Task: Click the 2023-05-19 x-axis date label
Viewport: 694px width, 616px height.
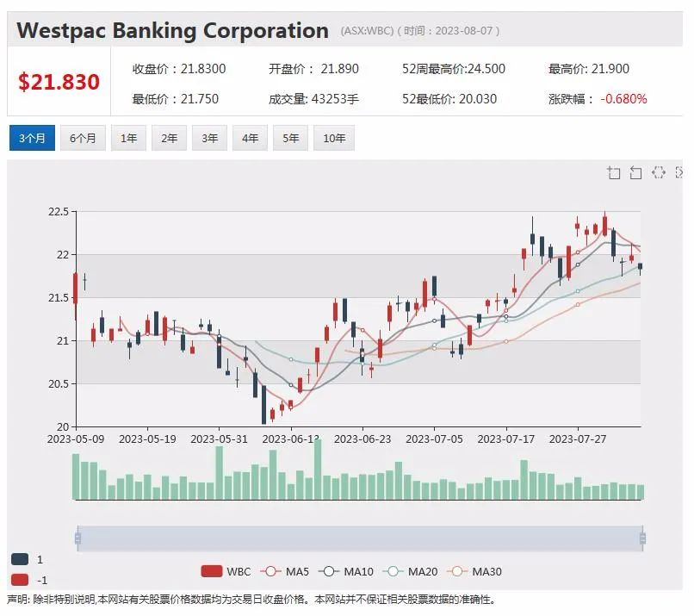Action: 147,439
